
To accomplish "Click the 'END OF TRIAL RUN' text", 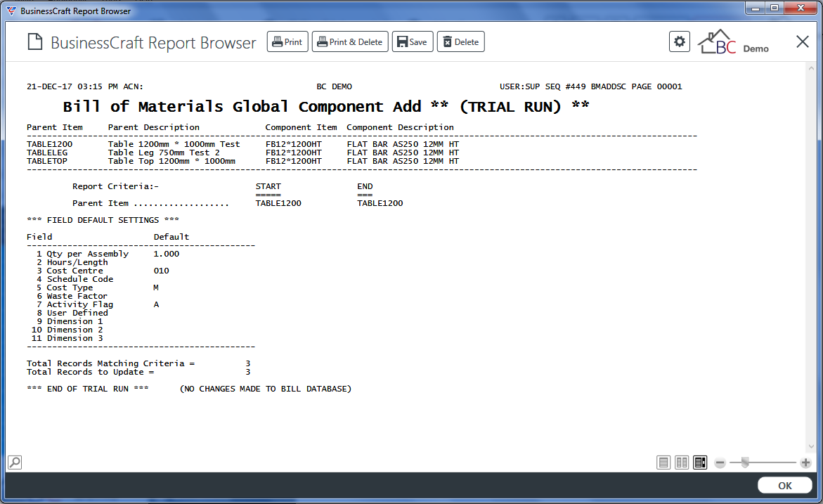I will pos(88,389).
